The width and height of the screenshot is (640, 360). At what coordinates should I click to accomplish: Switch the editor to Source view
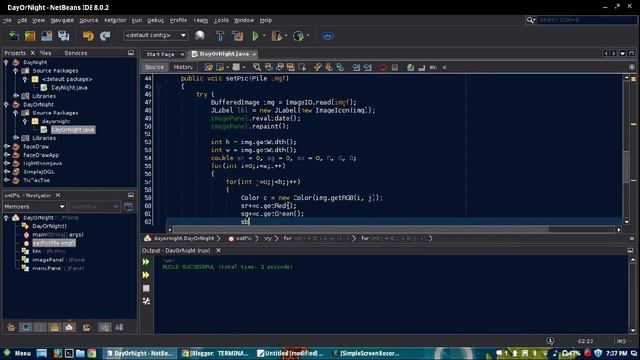point(154,67)
